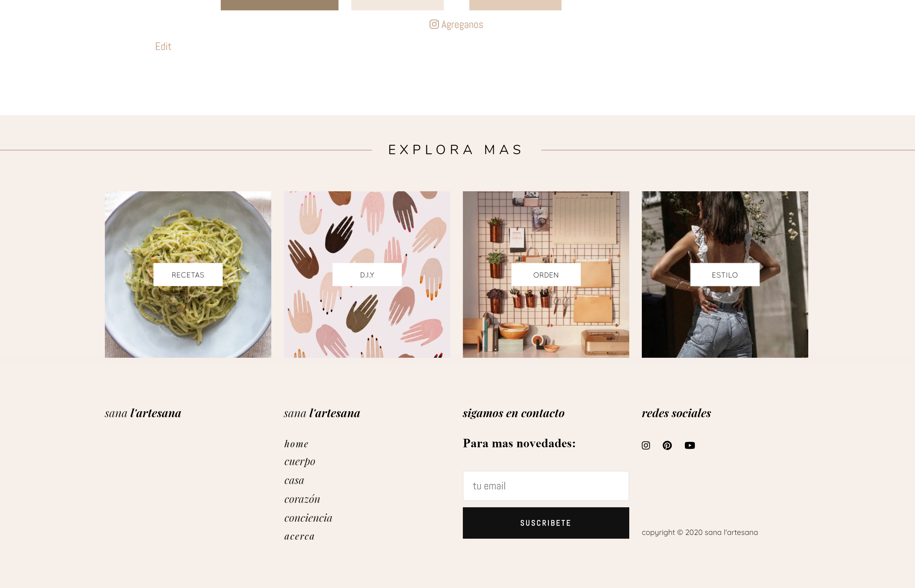Focus the tu email input field
915x588 pixels.
click(546, 486)
